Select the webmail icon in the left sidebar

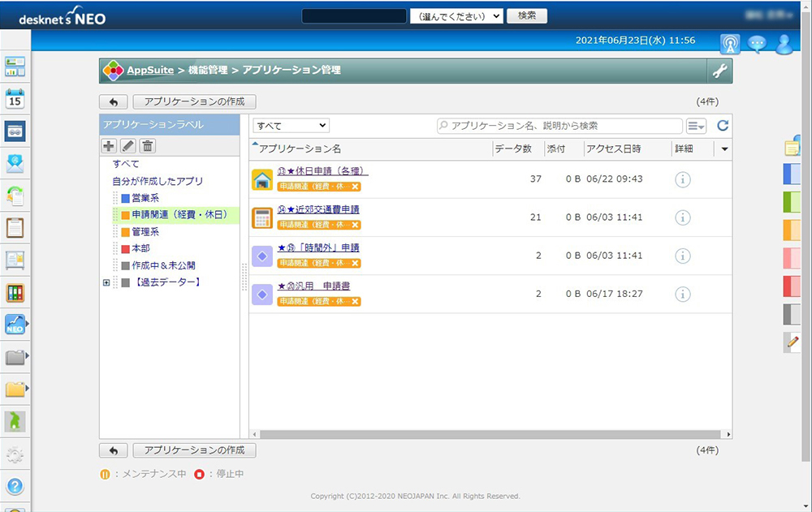pyautogui.click(x=14, y=162)
